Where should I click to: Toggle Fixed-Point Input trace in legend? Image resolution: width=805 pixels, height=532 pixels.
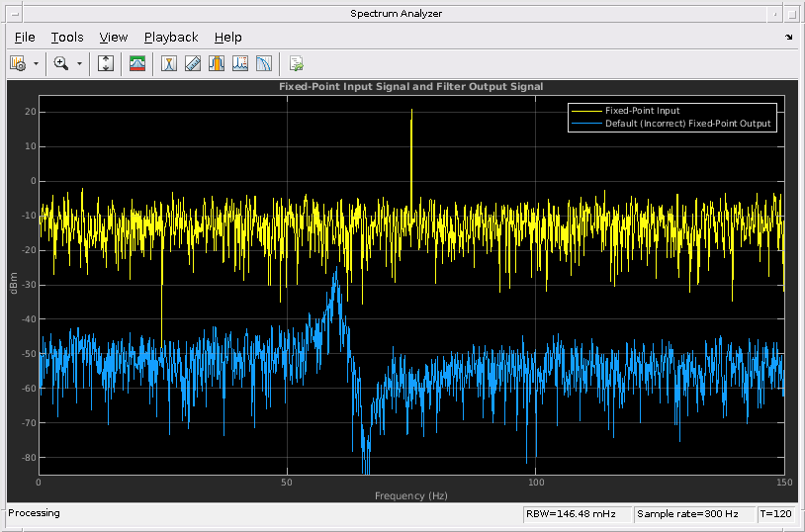coord(642,111)
